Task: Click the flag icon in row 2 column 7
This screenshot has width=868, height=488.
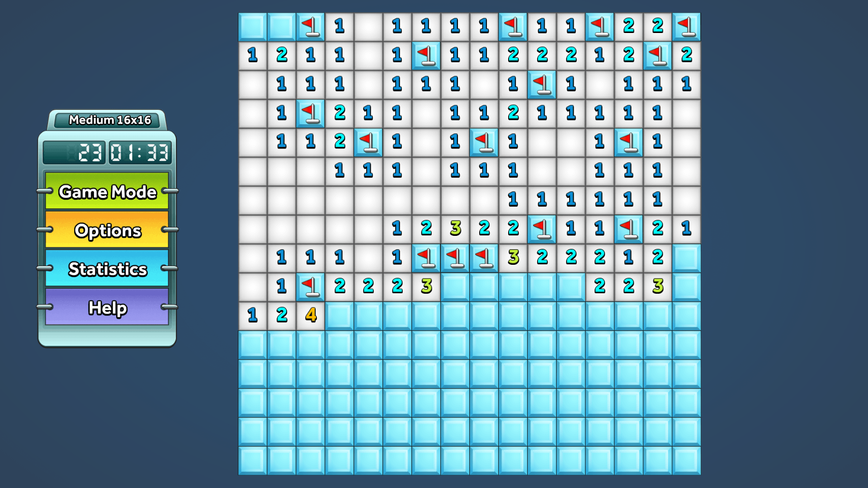Action: point(426,54)
